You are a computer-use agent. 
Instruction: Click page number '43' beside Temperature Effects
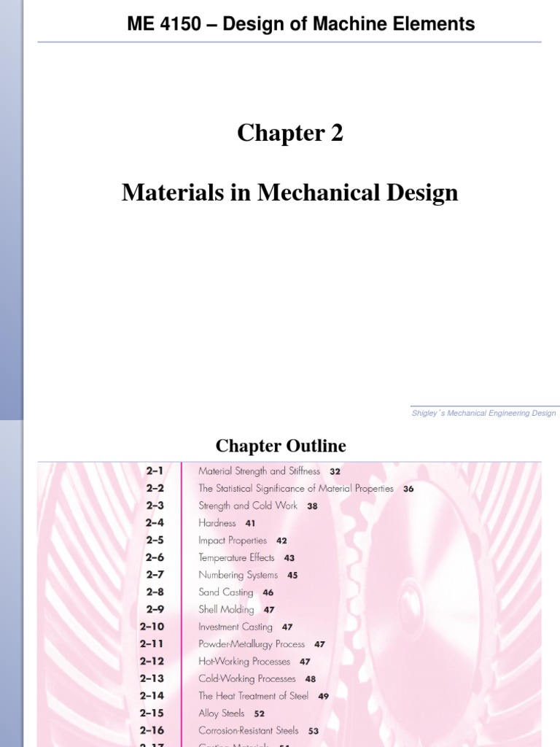289,558
